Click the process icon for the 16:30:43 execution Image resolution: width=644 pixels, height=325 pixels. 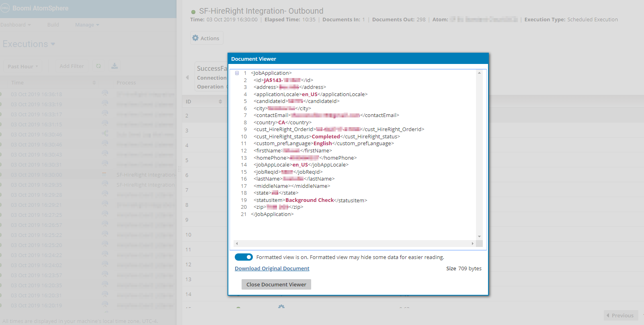pyautogui.click(x=105, y=154)
